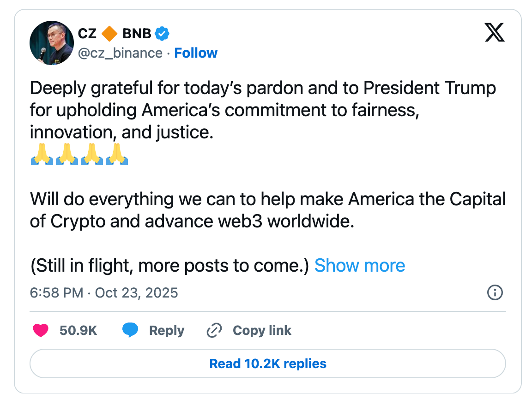
Task: Follow the cz_binance account
Action: click(196, 53)
